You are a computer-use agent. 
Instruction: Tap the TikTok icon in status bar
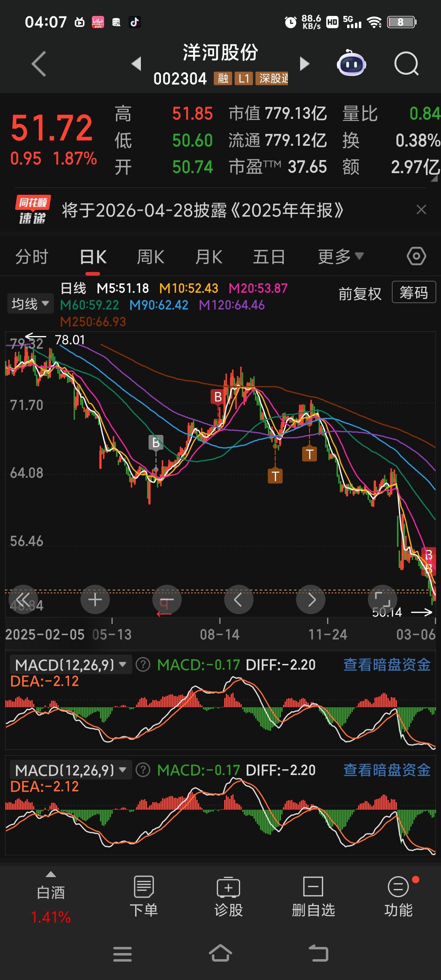135,22
